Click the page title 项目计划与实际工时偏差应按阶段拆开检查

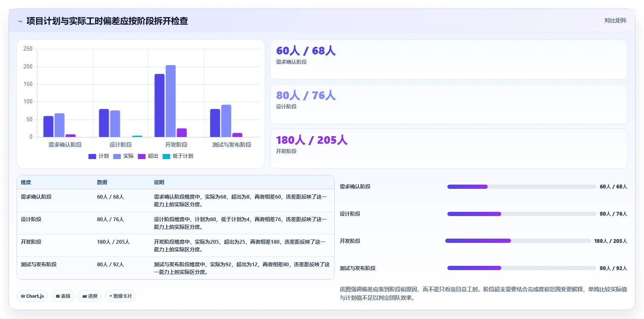107,21
